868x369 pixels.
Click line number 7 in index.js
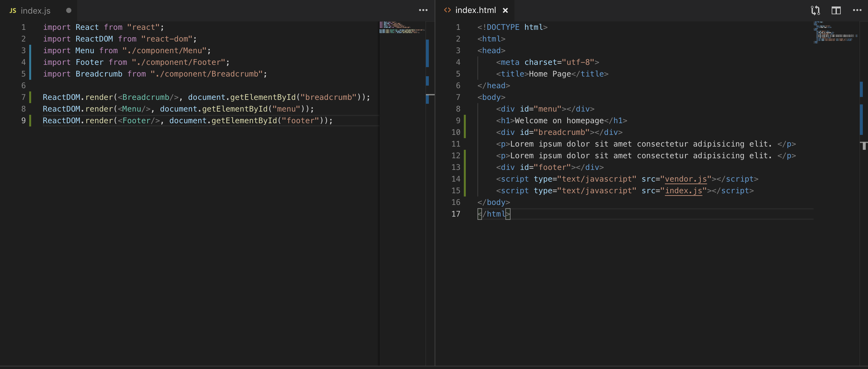click(23, 97)
